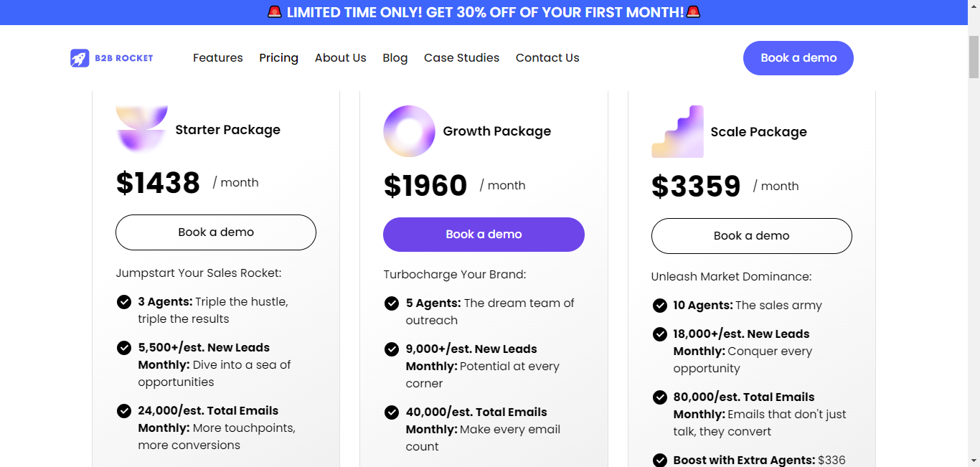Screen dimensions: 980x467
Task: Click the Starter Package half-circle icon
Action: coord(142,129)
